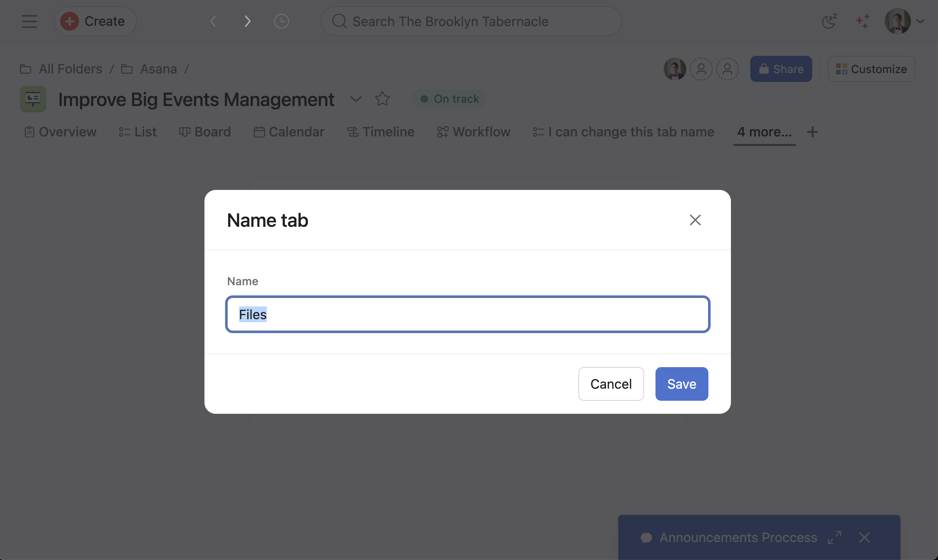Switch to the Board tab
The width and height of the screenshot is (938, 560).
click(x=205, y=132)
